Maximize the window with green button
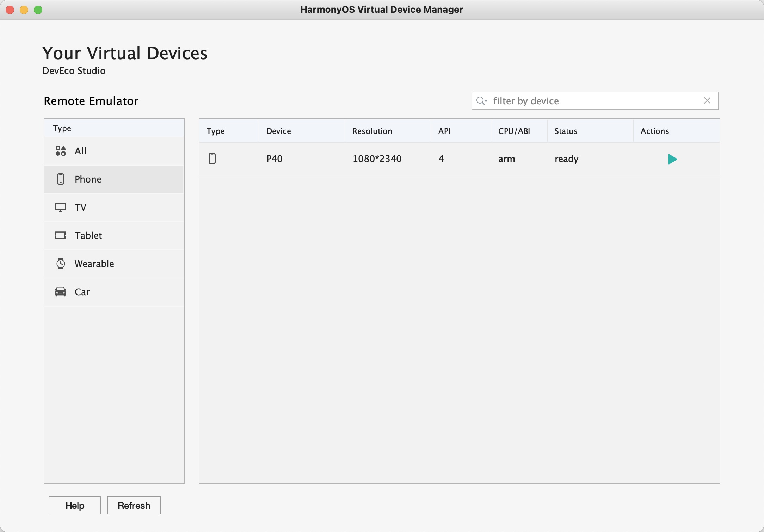Image resolution: width=764 pixels, height=532 pixels. tap(38, 10)
